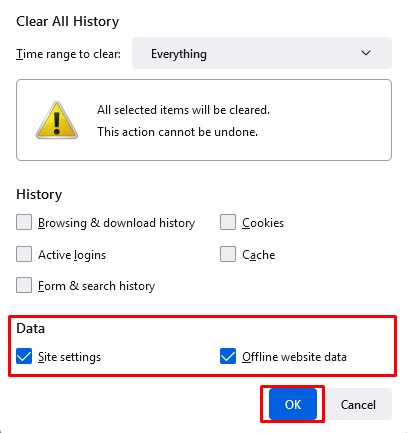
Task: Click the Data section heading
Action: pos(30,328)
